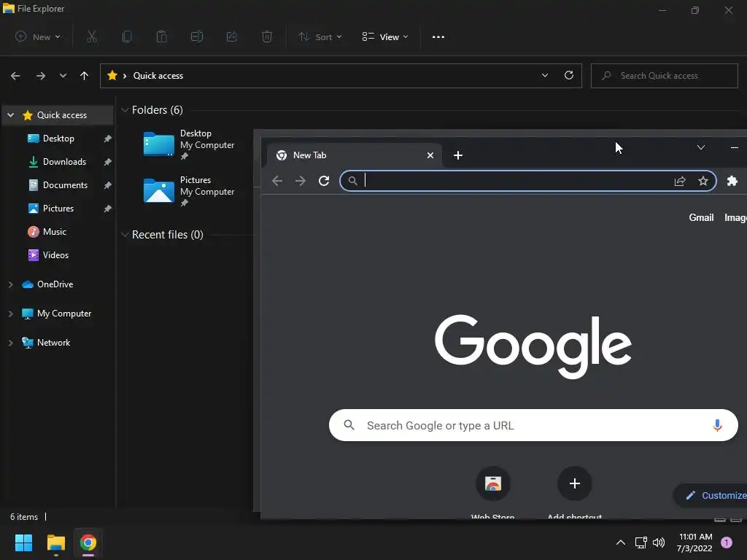747x560 pixels.
Task: Click the Paste icon in File Explorer toolbar
Action: click(162, 36)
